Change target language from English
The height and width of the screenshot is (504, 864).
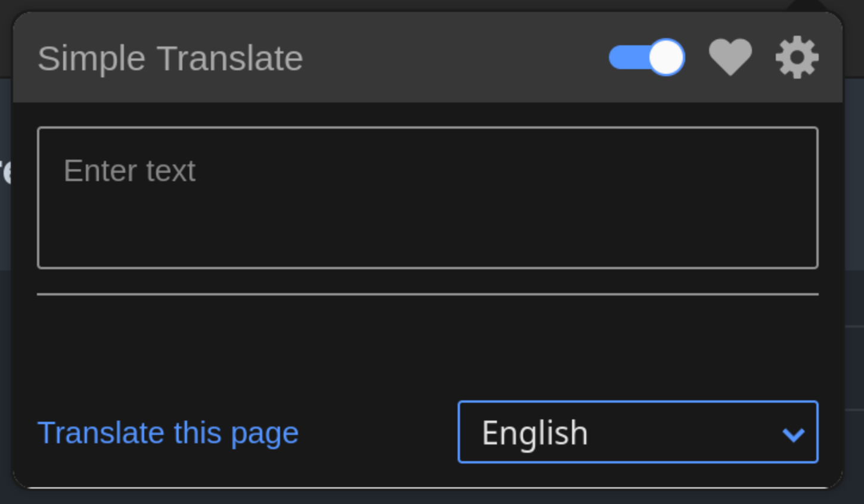click(x=638, y=432)
